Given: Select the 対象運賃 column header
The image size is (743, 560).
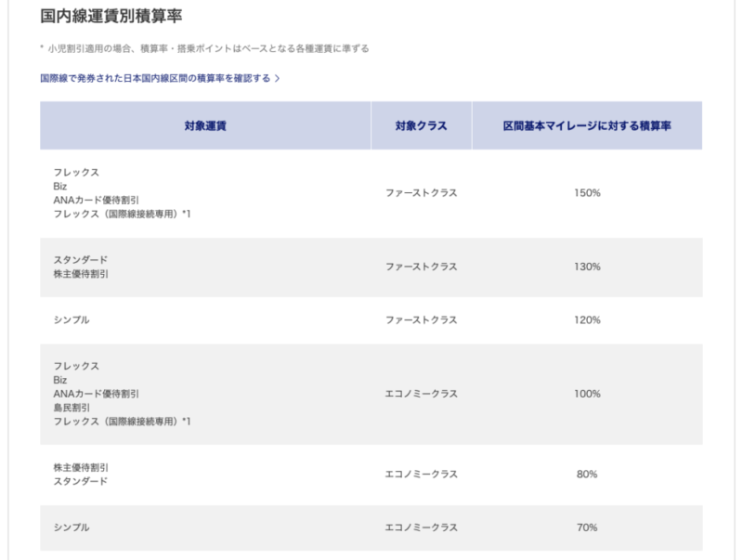Looking at the screenshot, I should (x=204, y=125).
